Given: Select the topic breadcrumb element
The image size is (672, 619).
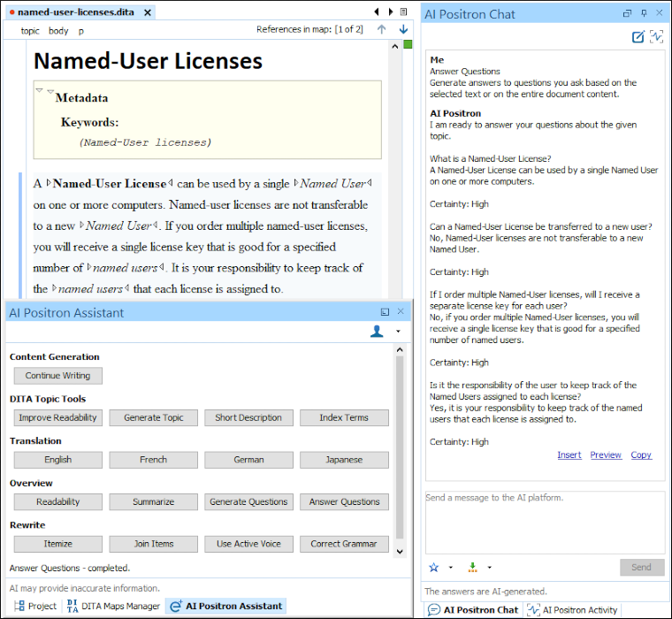Looking at the screenshot, I should pyautogui.click(x=30, y=31).
